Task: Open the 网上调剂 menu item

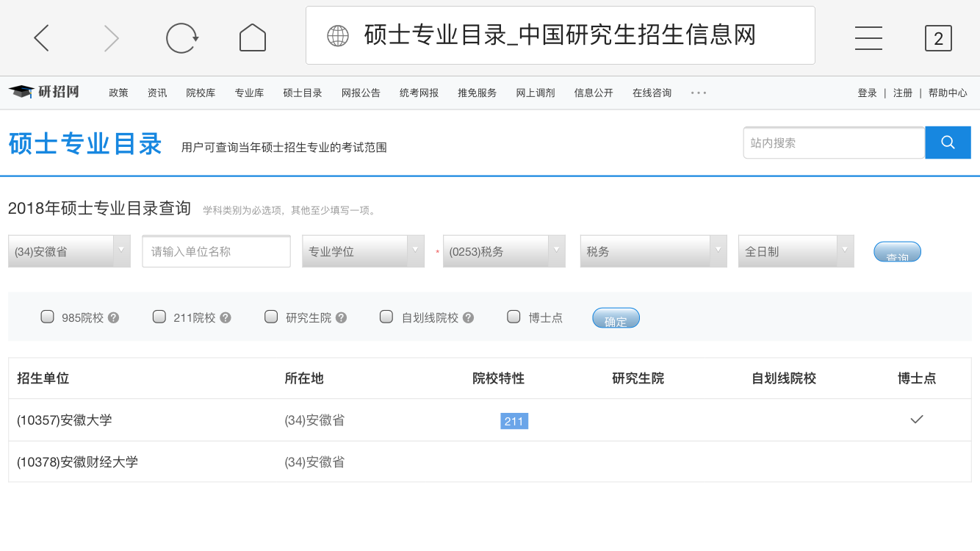Action: click(x=535, y=93)
